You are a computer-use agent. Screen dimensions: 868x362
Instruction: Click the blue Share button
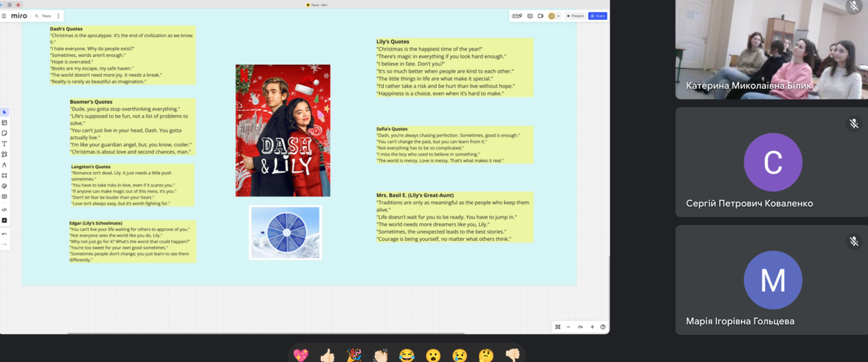point(597,16)
